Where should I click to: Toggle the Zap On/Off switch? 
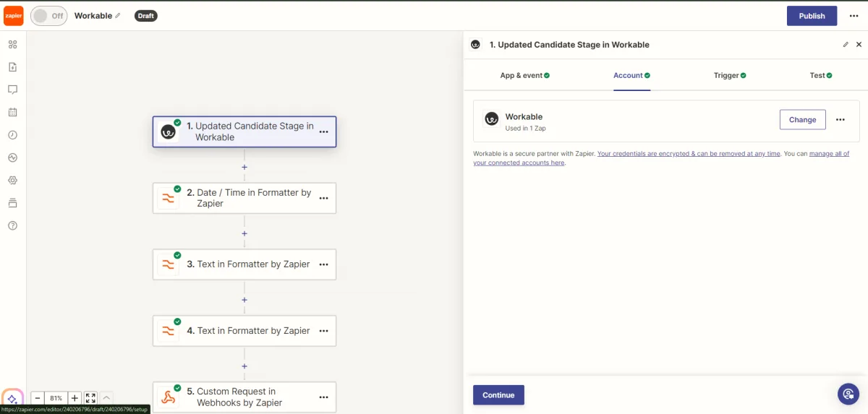coord(49,16)
